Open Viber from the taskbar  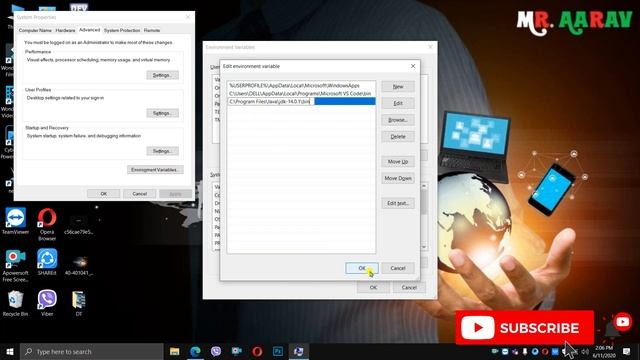pyautogui.click(x=216, y=351)
